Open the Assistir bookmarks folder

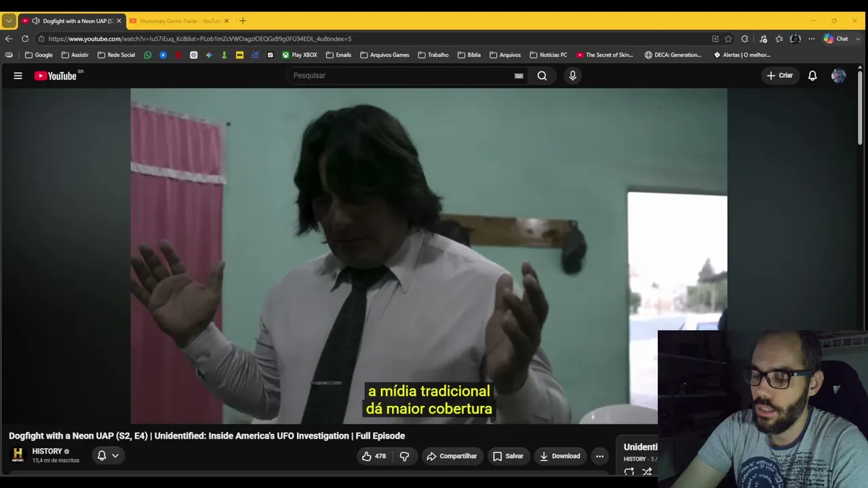pyautogui.click(x=75, y=55)
